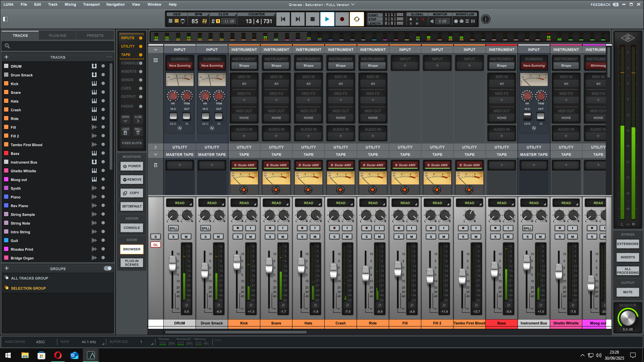Collapse the Master Tape row chevron

pyautogui.click(x=156, y=155)
